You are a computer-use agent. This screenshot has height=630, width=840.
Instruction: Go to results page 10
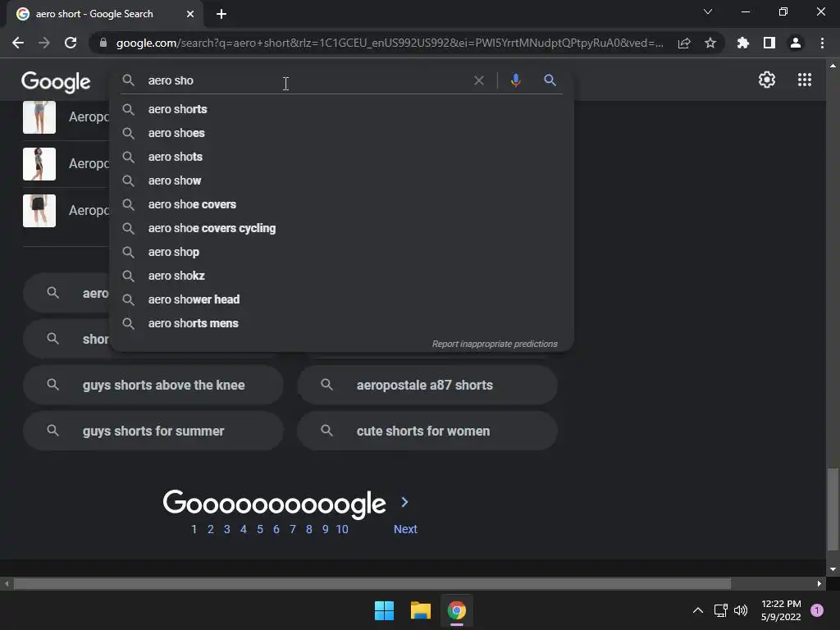point(342,529)
